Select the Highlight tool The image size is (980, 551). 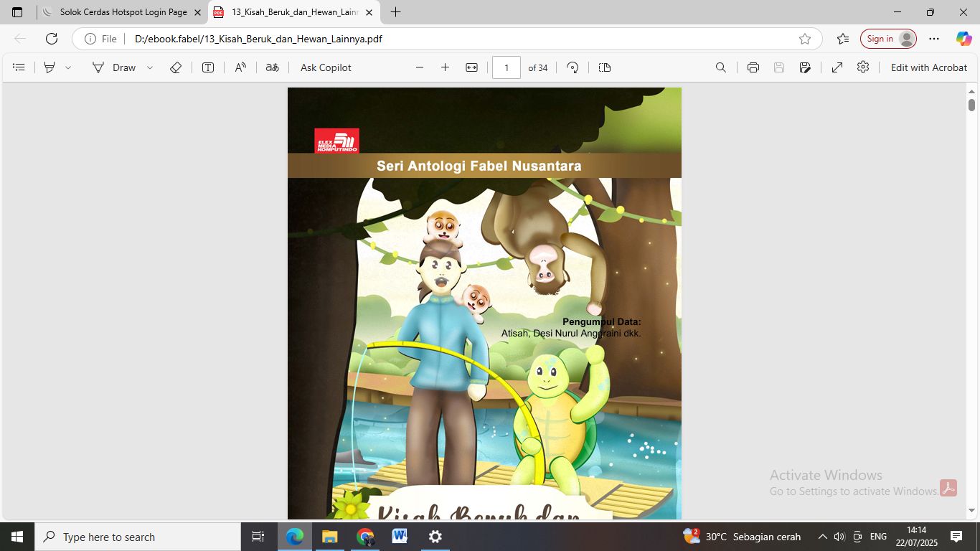click(x=50, y=67)
